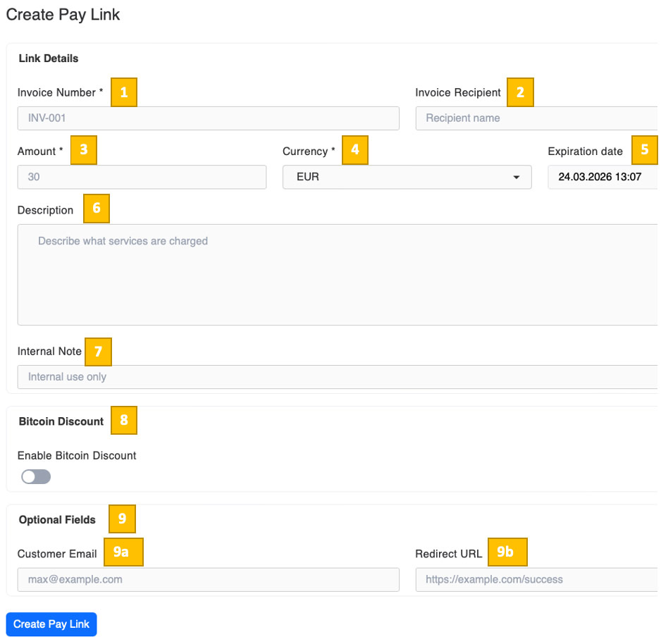Click the dropdown arrow in the Currency field
This screenshot has width=661, height=644.
point(517,177)
